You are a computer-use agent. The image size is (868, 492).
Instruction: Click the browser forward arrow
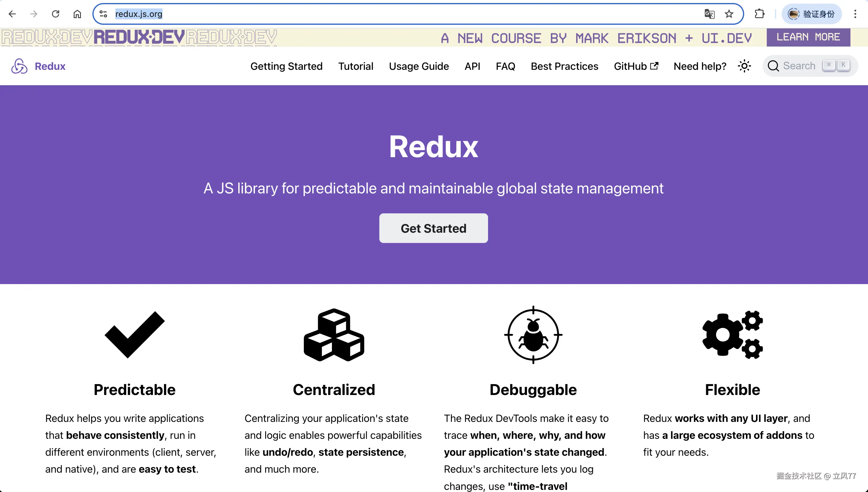pos(34,14)
